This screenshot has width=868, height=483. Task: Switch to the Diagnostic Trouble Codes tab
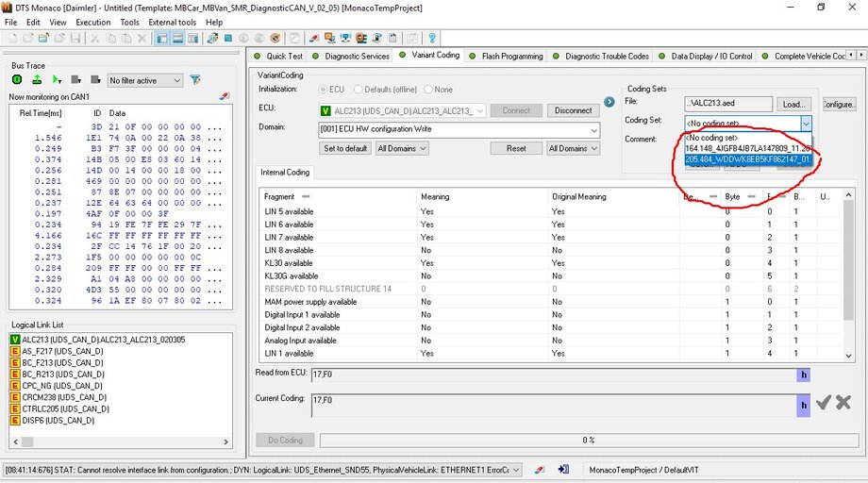pyautogui.click(x=601, y=56)
